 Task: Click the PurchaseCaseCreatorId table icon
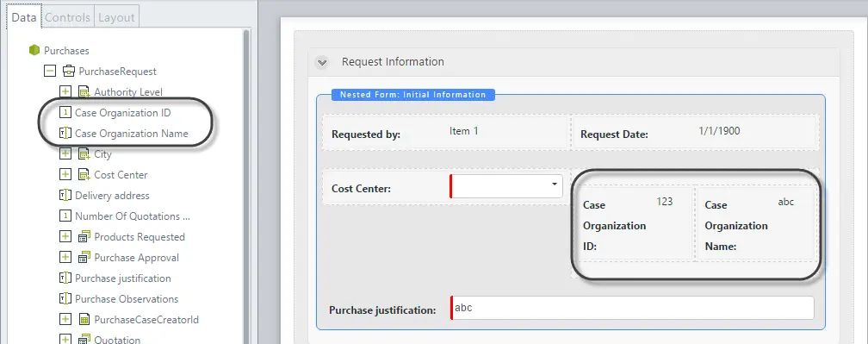[x=84, y=320]
